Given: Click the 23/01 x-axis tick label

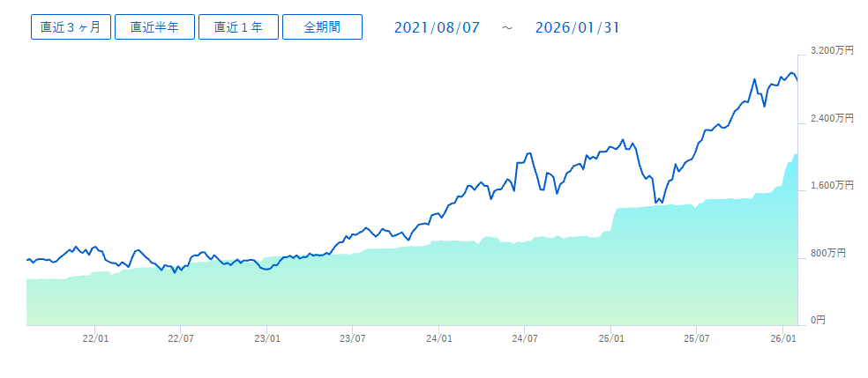Looking at the screenshot, I should point(267,337).
